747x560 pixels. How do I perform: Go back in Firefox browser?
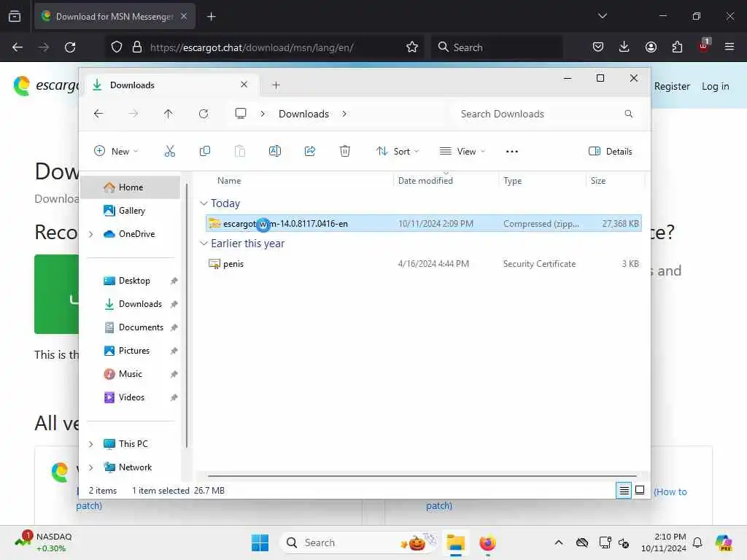coord(18,47)
